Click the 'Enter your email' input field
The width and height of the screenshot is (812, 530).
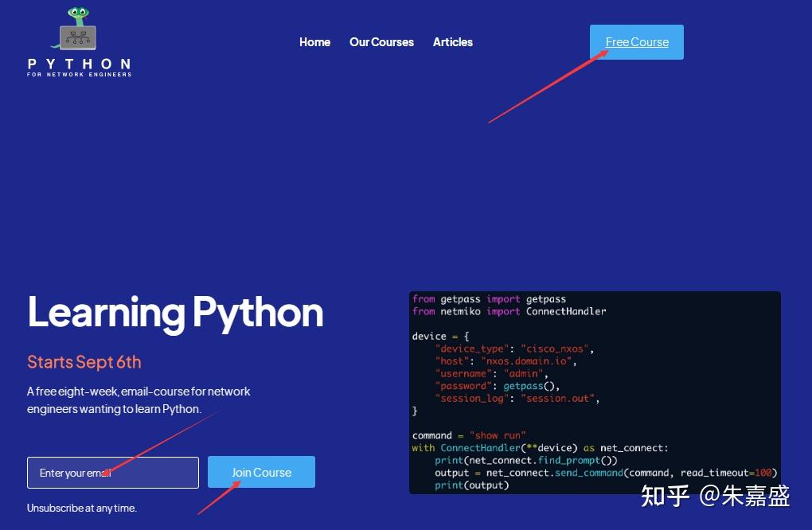[x=112, y=472]
